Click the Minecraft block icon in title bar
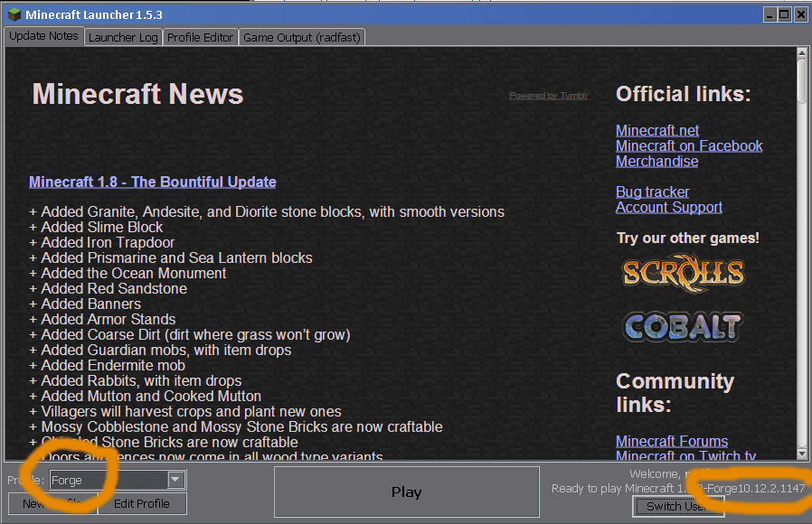The height and width of the screenshot is (524, 812). tap(14, 14)
